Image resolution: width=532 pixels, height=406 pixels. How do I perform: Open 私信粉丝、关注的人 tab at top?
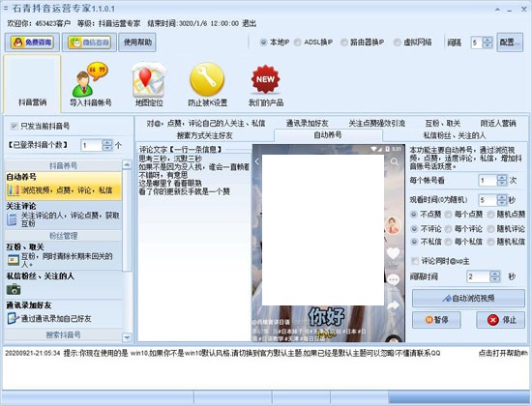455,135
